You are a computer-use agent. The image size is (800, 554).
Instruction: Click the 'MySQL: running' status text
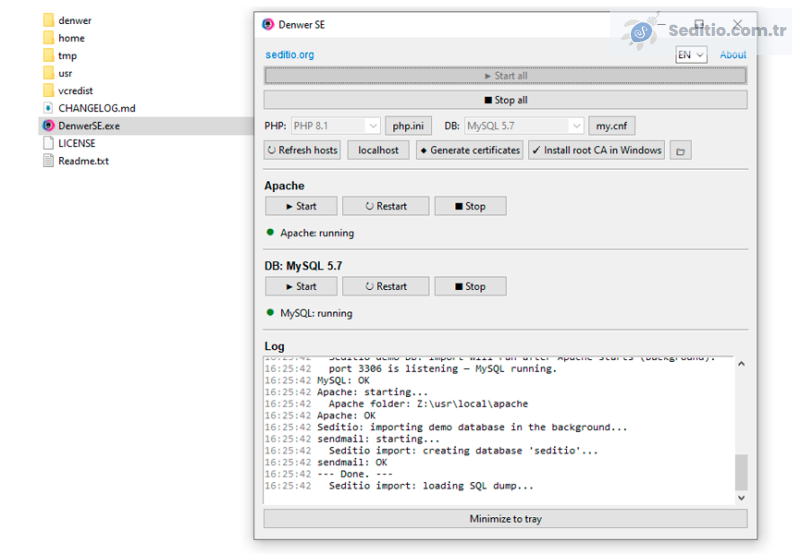pos(316,313)
